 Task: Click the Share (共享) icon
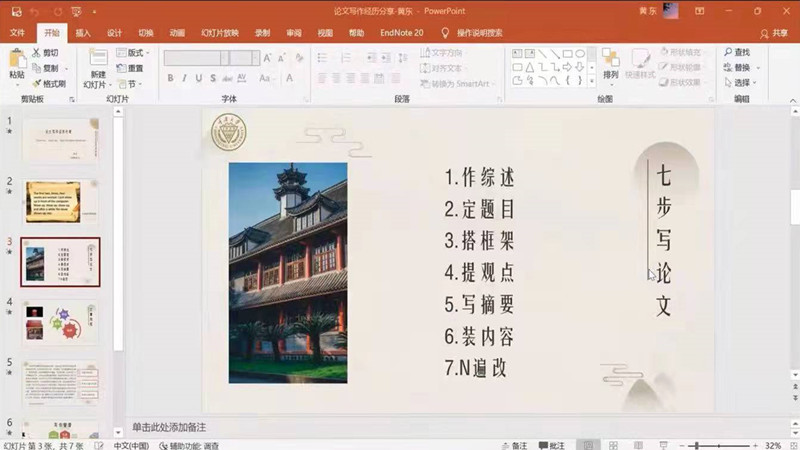[x=774, y=33]
